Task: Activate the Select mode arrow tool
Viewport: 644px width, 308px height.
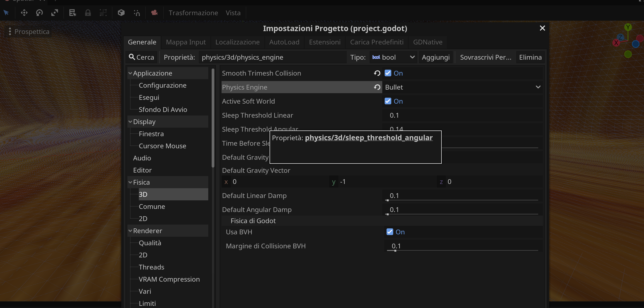Action: [x=6, y=13]
